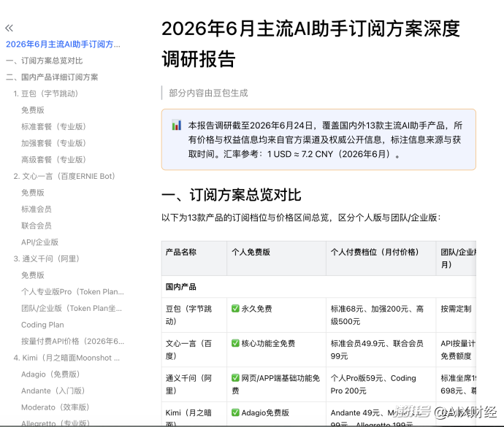Open outline title 2026年6月主流AI助手订阅方…
The width and height of the screenshot is (504, 427).
pos(63,45)
